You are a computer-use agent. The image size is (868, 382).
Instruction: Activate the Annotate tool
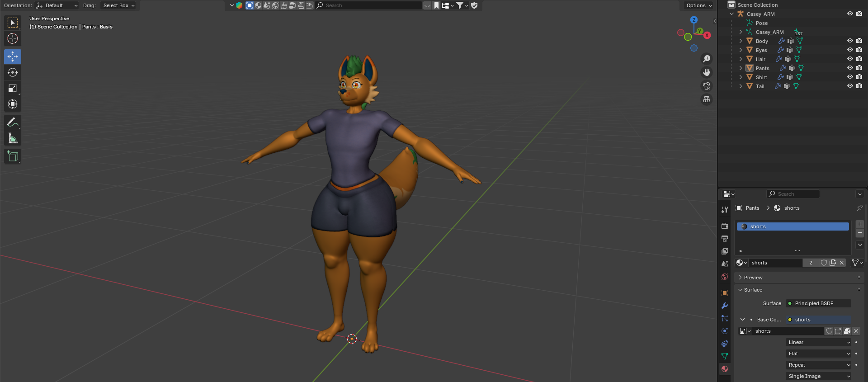[x=13, y=122]
